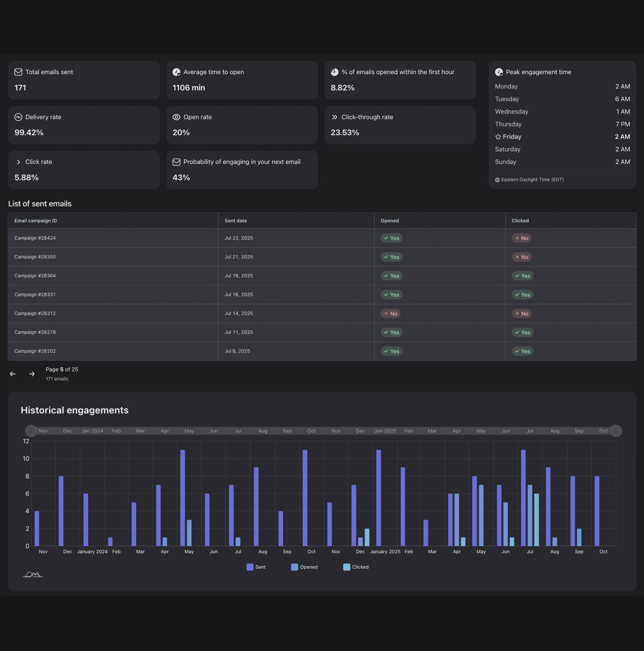Click the clock icon beside Average time to open
This screenshot has height=651, width=644.
click(176, 72)
